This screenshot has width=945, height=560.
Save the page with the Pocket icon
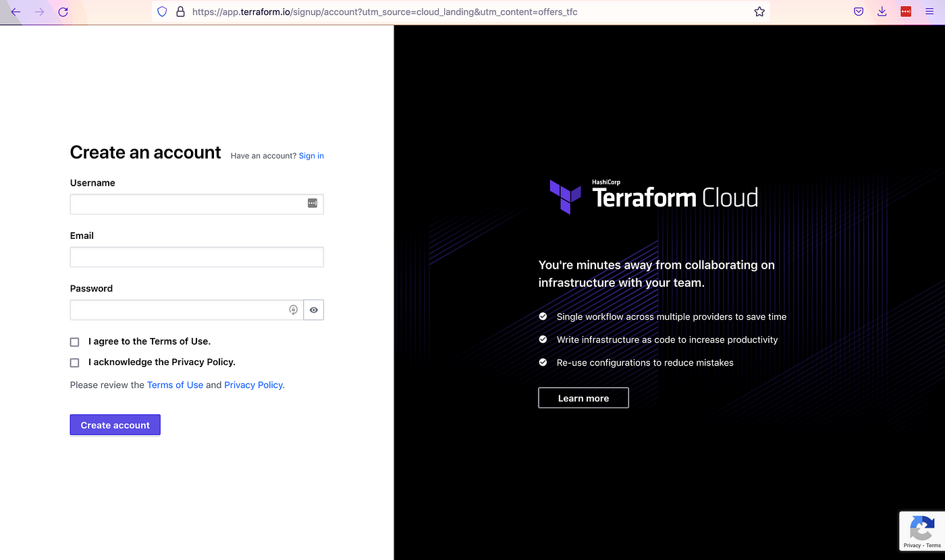(x=858, y=11)
